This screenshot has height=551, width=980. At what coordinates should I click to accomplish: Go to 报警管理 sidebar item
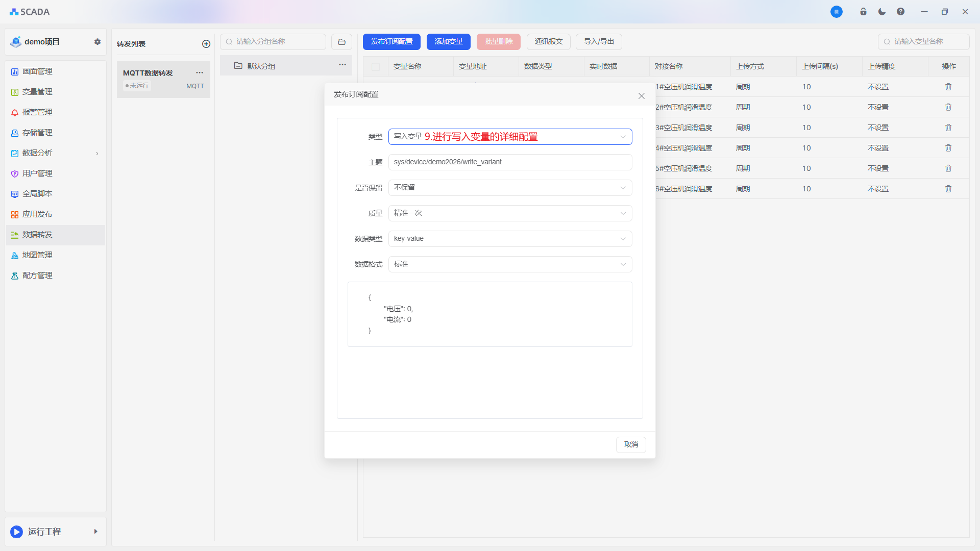point(37,112)
